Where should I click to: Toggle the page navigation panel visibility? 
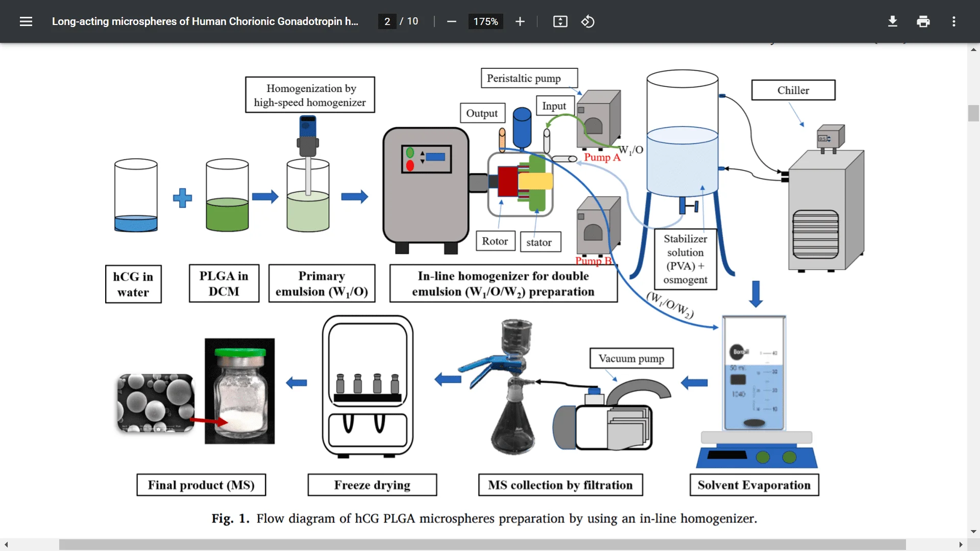pyautogui.click(x=26, y=21)
